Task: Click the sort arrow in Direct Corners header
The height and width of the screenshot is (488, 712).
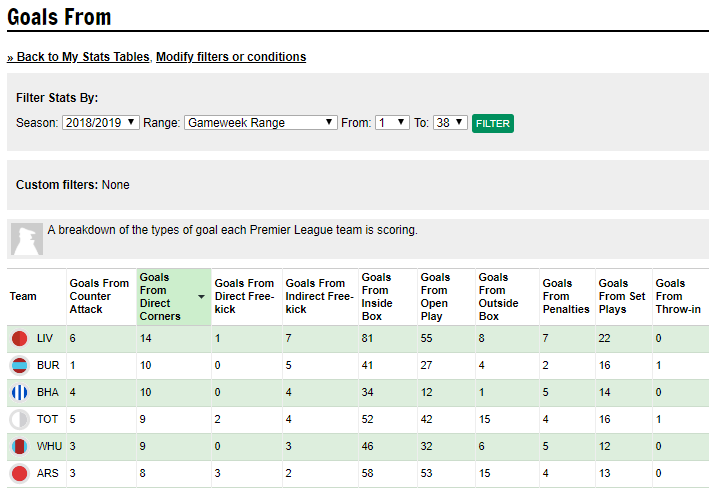Action: (201, 297)
